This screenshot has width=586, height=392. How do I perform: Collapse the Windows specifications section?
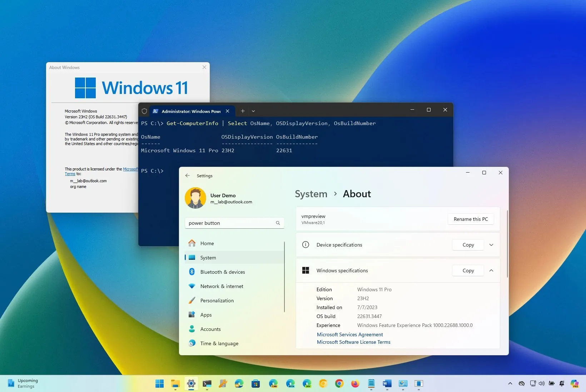point(491,271)
